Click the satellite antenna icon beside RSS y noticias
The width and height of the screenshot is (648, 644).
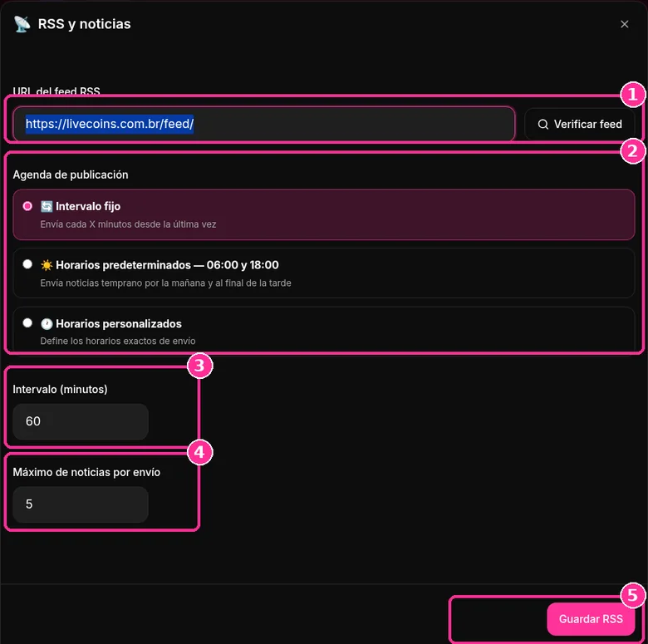(x=22, y=24)
